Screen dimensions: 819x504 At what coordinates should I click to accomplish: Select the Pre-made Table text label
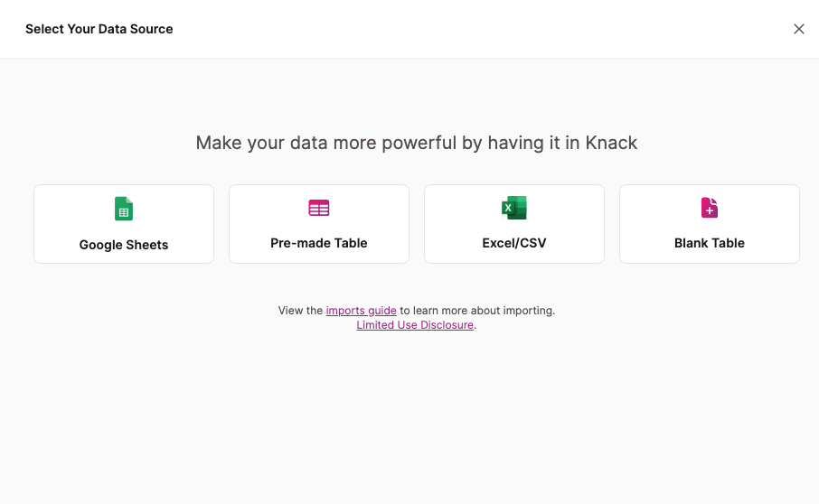(319, 243)
